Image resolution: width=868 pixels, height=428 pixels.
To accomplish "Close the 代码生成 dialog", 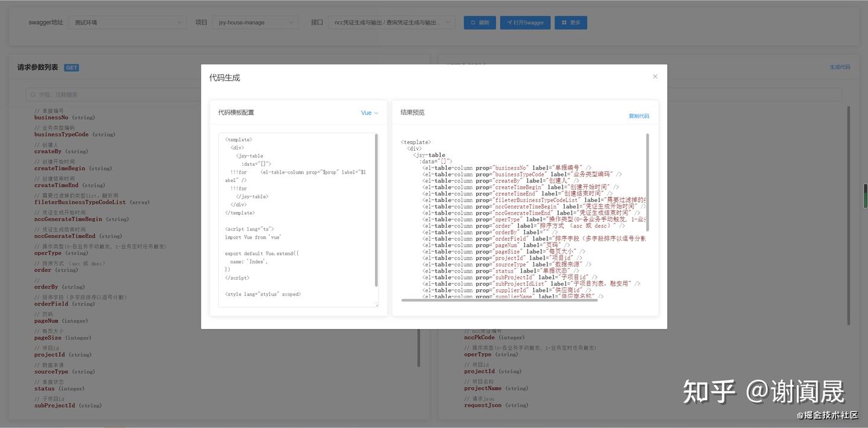I will [x=655, y=77].
